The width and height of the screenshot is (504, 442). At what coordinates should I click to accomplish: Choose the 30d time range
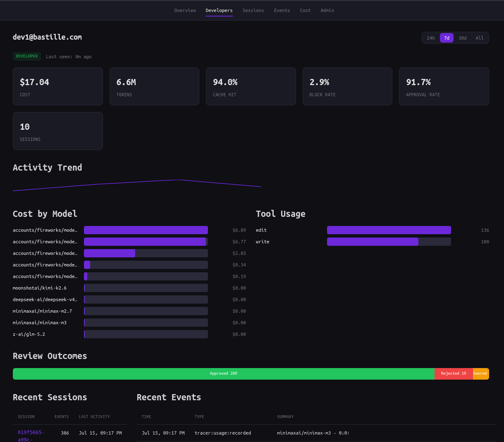point(462,38)
